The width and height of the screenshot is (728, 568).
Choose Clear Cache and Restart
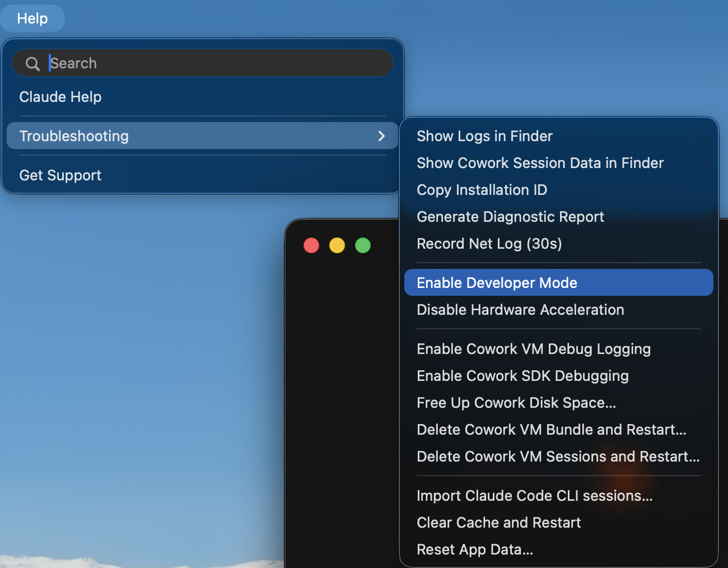pyautogui.click(x=559, y=523)
